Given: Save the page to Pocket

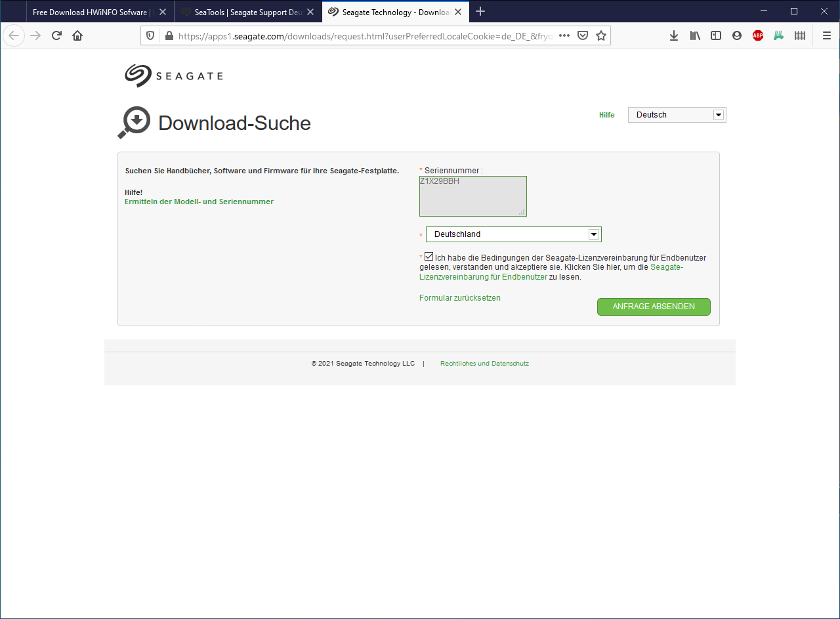Looking at the screenshot, I should tap(582, 35).
